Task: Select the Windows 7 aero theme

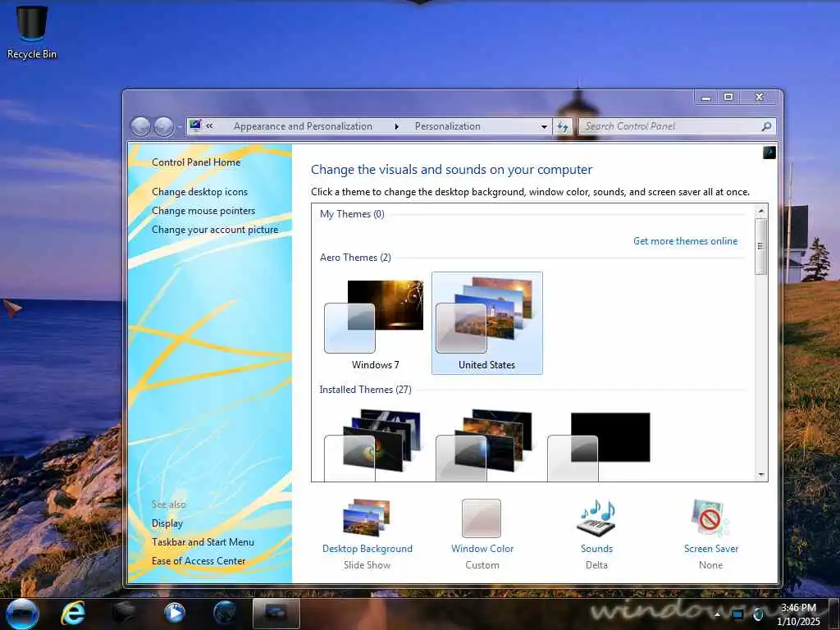Action: pos(375,323)
